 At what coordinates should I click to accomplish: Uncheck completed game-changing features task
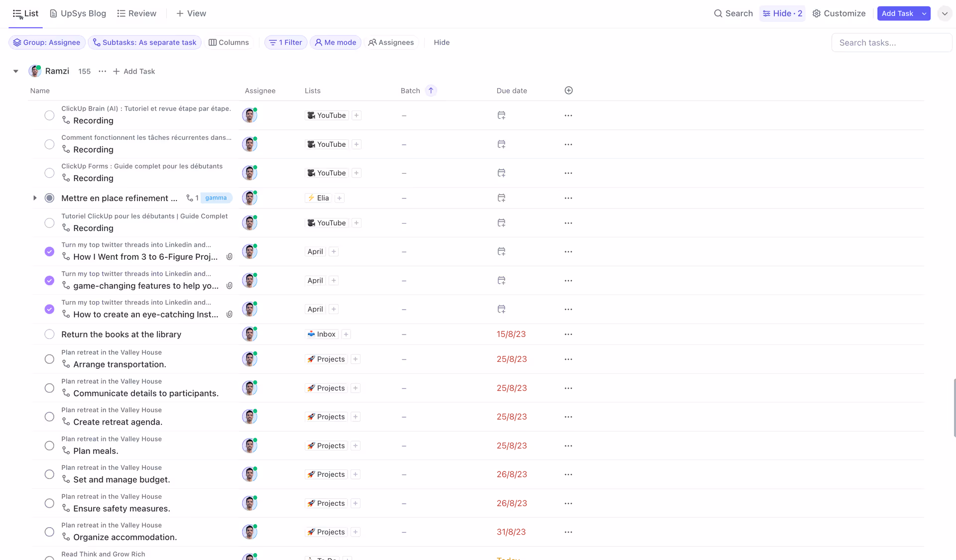pyautogui.click(x=49, y=281)
